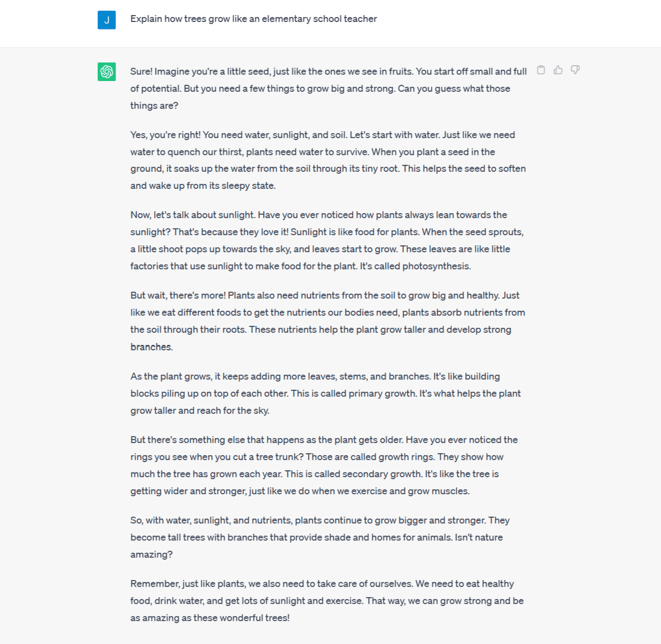Click the green ChatGPT logo avatar
661x644 pixels.
pos(106,71)
